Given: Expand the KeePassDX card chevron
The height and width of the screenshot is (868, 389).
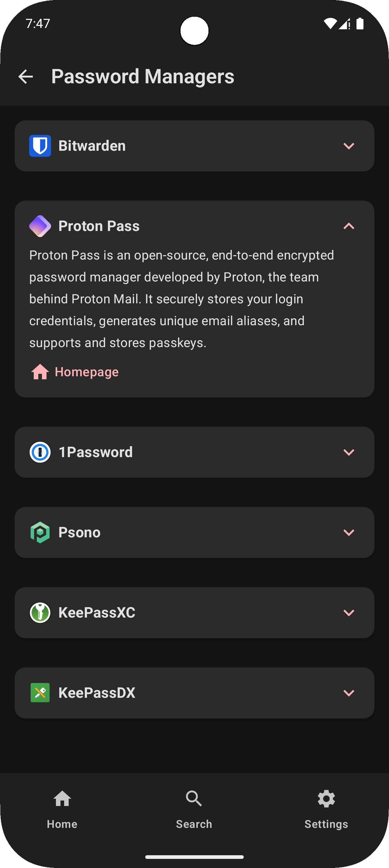Looking at the screenshot, I should 349,693.
